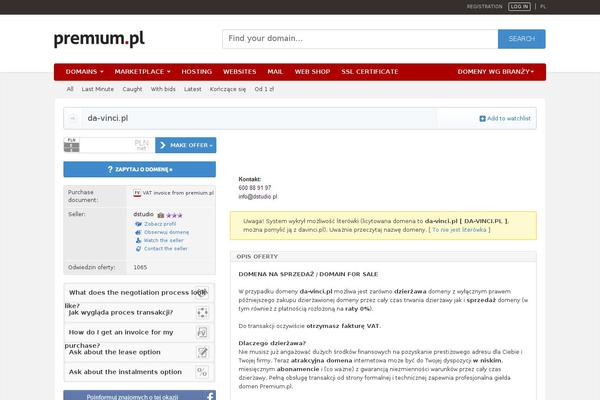The image size is (600, 400).
Task: Select the All filter tab
Action: coord(70,89)
